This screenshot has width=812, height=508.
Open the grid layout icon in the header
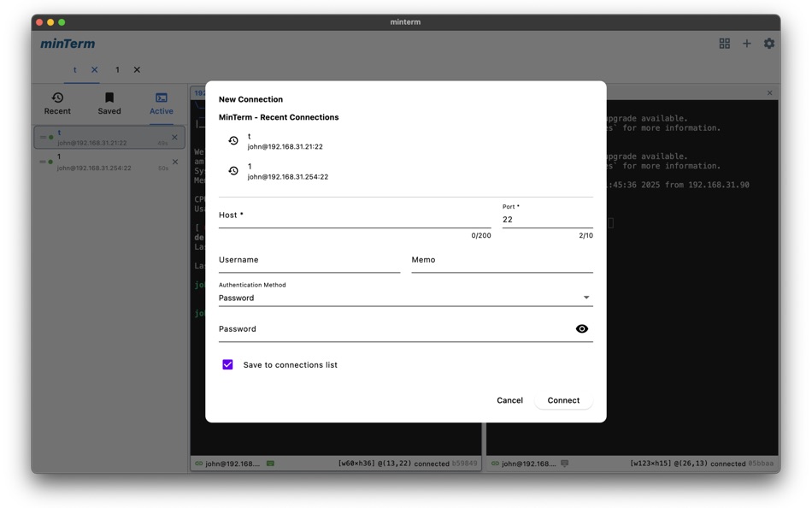coord(725,44)
